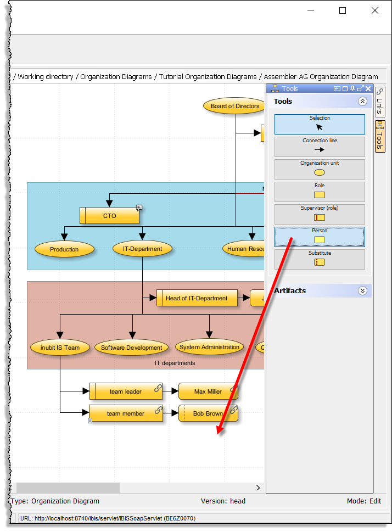The image size is (392, 532).
Task: Open the Tools side tab
Action: coord(379,136)
